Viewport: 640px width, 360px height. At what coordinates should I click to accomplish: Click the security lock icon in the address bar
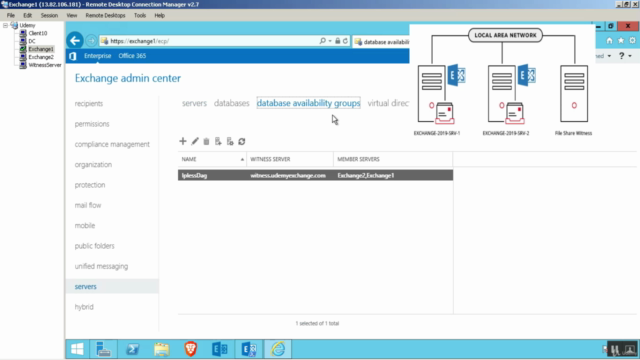pos(338,41)
